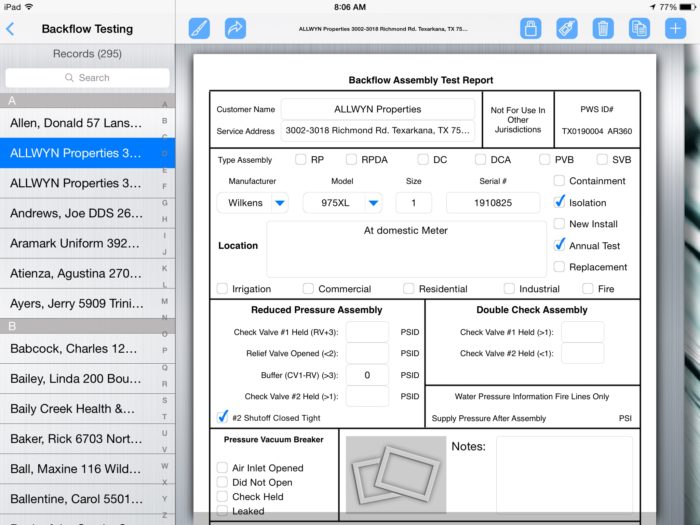Check the Irrigation checkbox
The image size is (700, 525).
coord(222,288)
